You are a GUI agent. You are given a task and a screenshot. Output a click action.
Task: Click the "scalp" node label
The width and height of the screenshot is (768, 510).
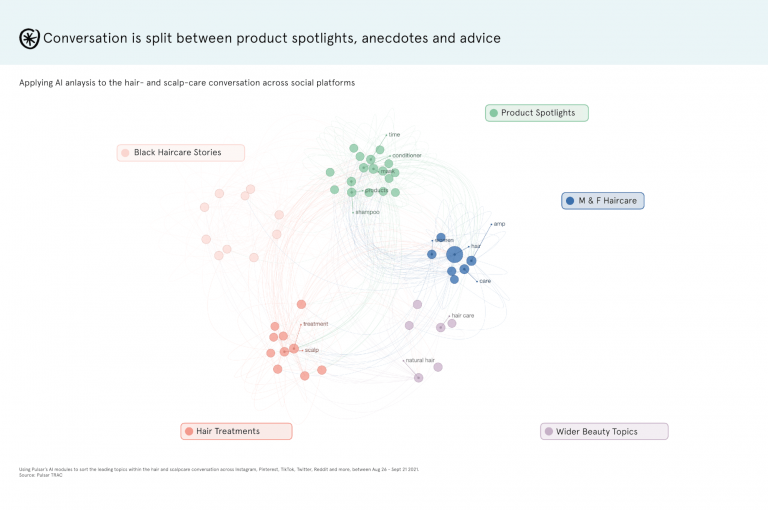tap(312, 350)
